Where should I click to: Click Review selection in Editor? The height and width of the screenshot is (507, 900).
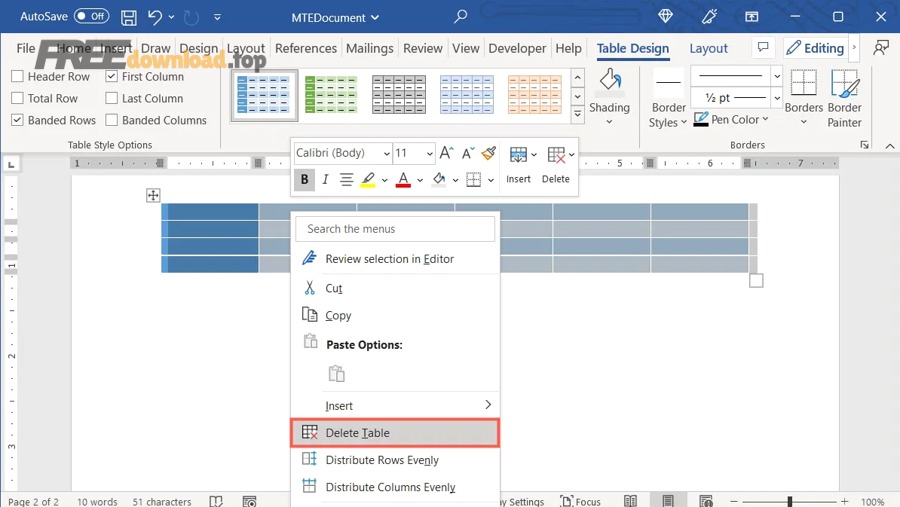click(395, 258)
